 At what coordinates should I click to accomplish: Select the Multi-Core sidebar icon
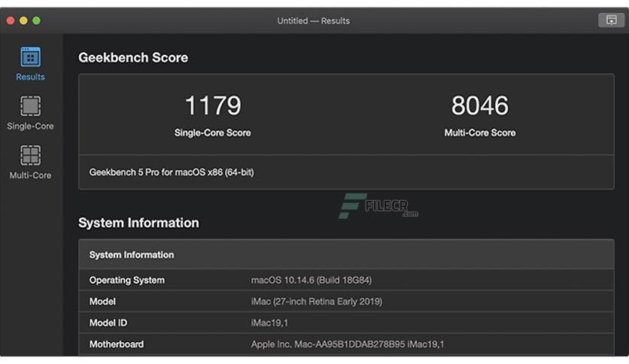coord(31,155)
